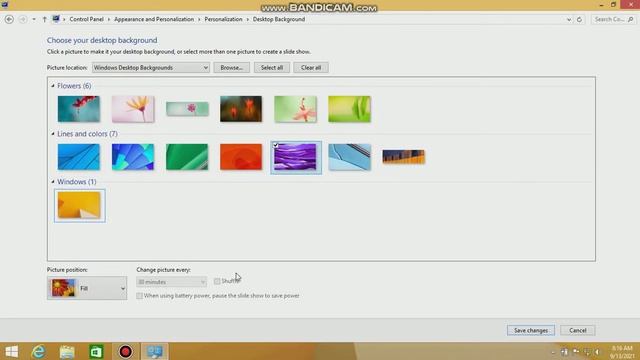
Task: Click the Save changes button
Action: tap(531, 330)
